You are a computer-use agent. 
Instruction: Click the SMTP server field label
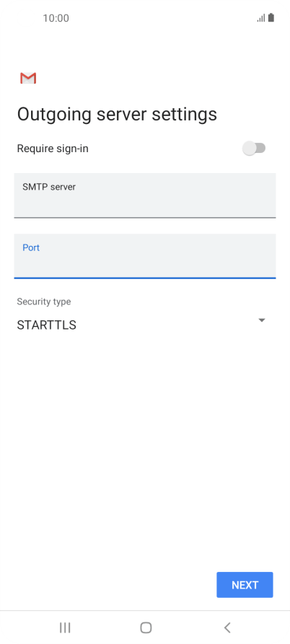pos(49,187)
